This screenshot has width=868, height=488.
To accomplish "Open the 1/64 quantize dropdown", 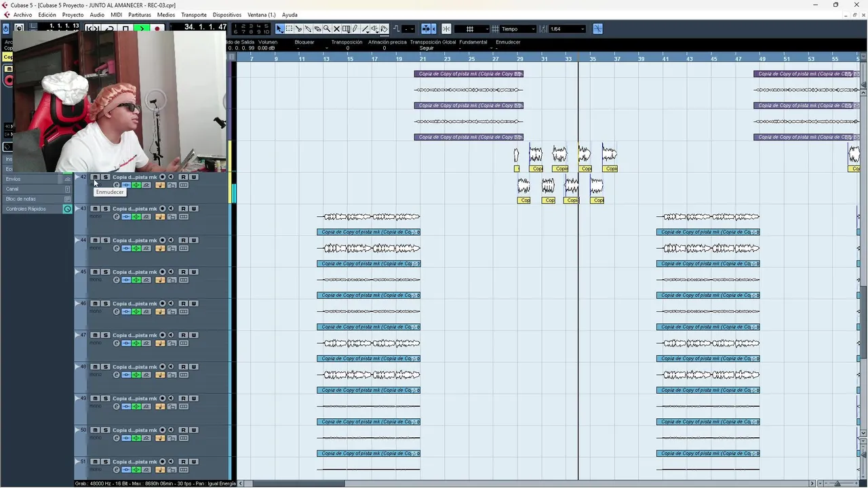I will point(568,29).
